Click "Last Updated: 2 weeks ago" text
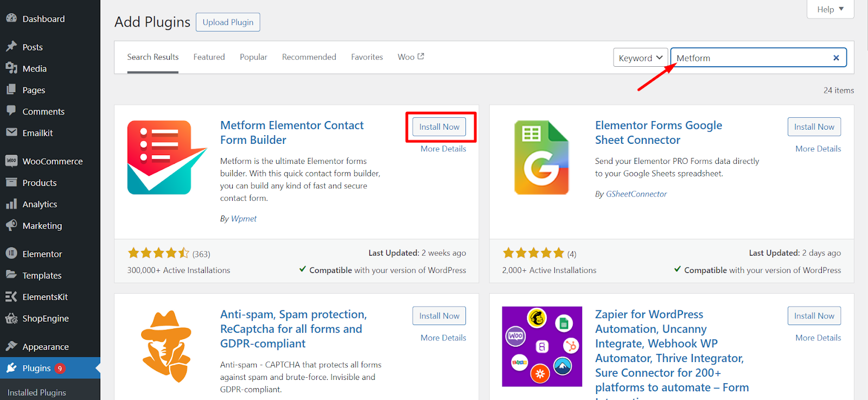The image size is (868, 400). 417,253
